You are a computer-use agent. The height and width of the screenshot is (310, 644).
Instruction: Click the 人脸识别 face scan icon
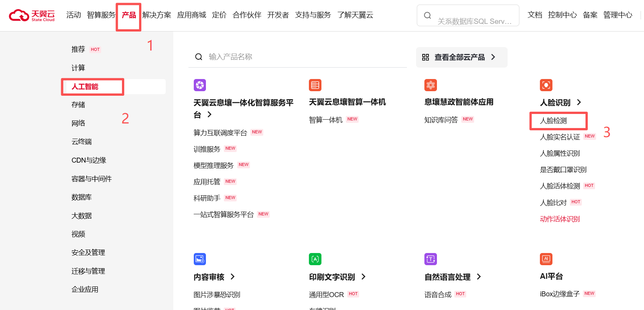(x=546, y=85)
